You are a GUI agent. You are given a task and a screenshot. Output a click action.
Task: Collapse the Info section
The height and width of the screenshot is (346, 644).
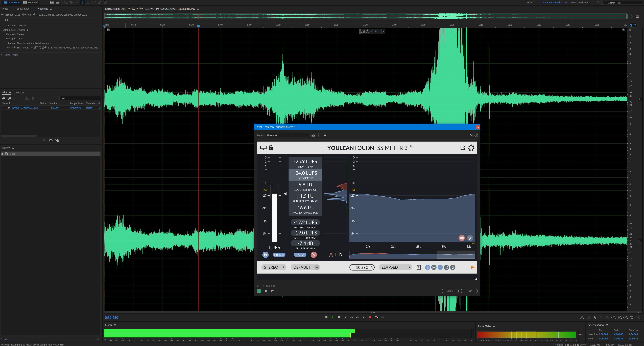pos(2,20)
